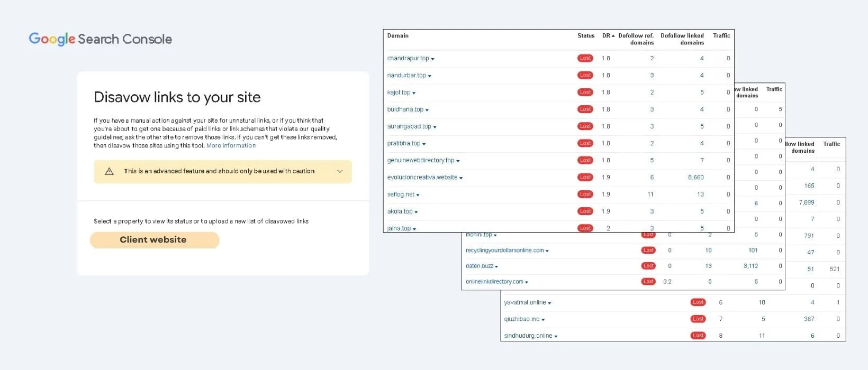Click the Google Search Console logo
The width and height of the screenshot is (868, 370).
click(100, 39)
